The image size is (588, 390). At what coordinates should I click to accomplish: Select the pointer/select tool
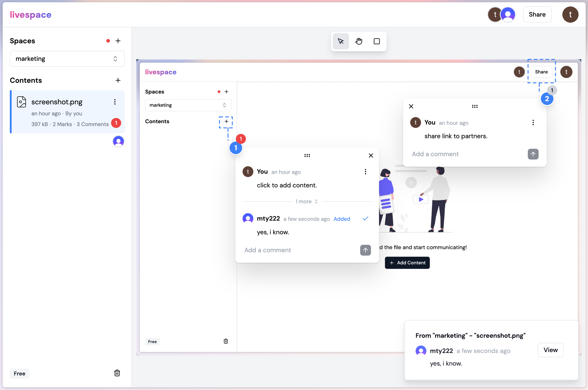coord(341,41)
